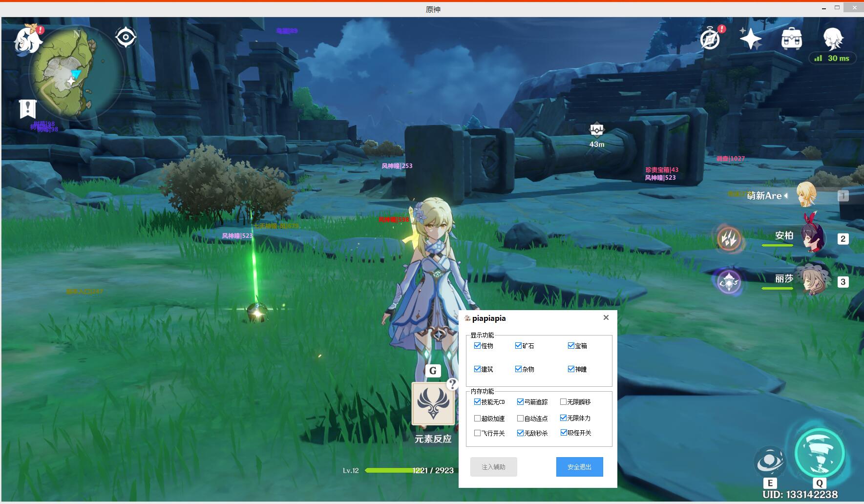Viewport: 864px width, 504px height.
Task: Select party member 萌新Are portrait
Action: point(806,194)
